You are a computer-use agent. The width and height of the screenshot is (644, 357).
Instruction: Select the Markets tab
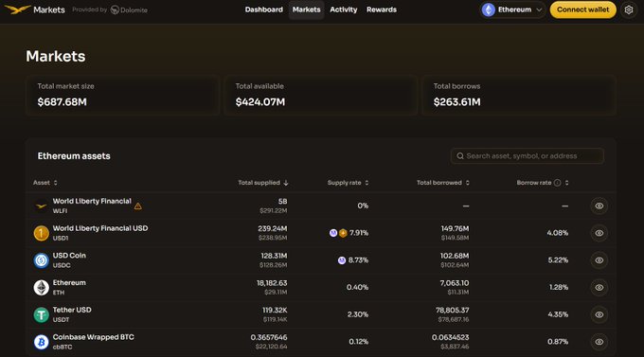click(307, 9)
